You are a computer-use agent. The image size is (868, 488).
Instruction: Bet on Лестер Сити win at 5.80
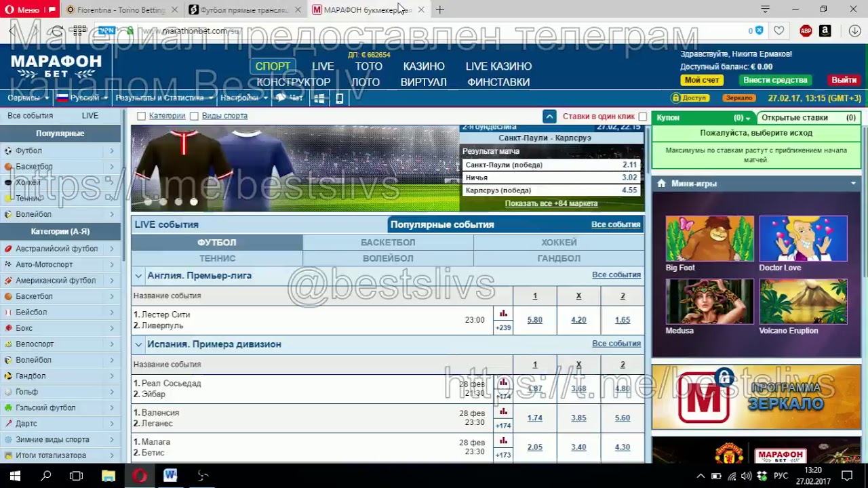click(534, 320)
